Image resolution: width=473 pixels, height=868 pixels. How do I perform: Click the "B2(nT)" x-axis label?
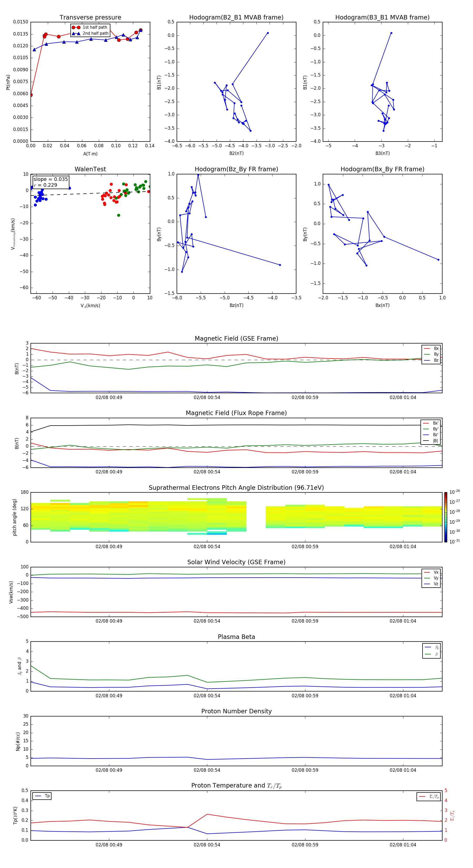pos(236,153)
